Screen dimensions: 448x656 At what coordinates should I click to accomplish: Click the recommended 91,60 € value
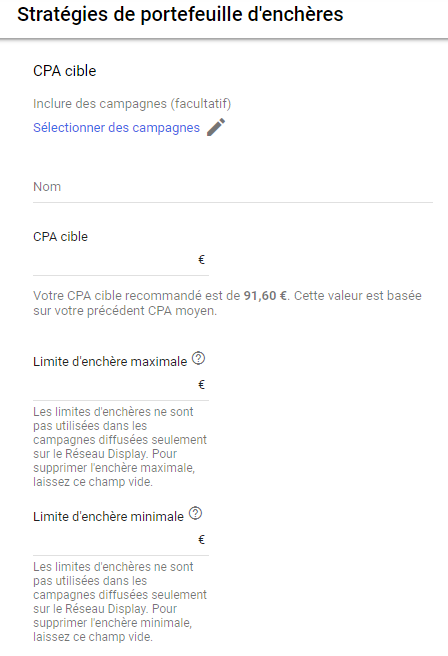[x=265, y=296]
